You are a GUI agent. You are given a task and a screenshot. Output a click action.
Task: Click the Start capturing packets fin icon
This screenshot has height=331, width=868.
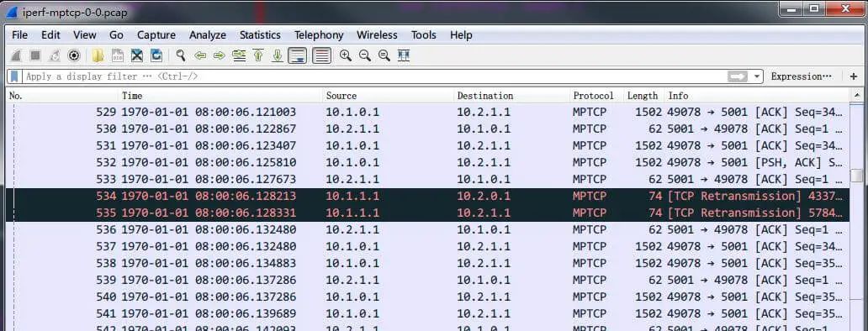(16, 55)
